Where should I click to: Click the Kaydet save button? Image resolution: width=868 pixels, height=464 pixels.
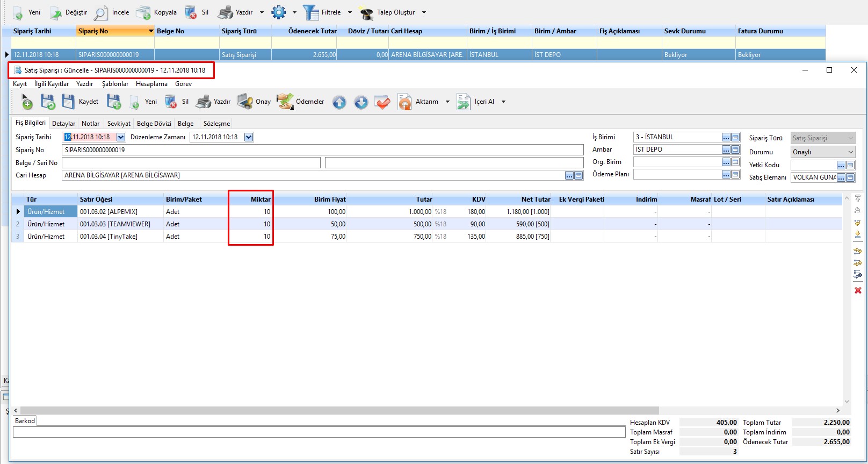click(x=81, y=102)
